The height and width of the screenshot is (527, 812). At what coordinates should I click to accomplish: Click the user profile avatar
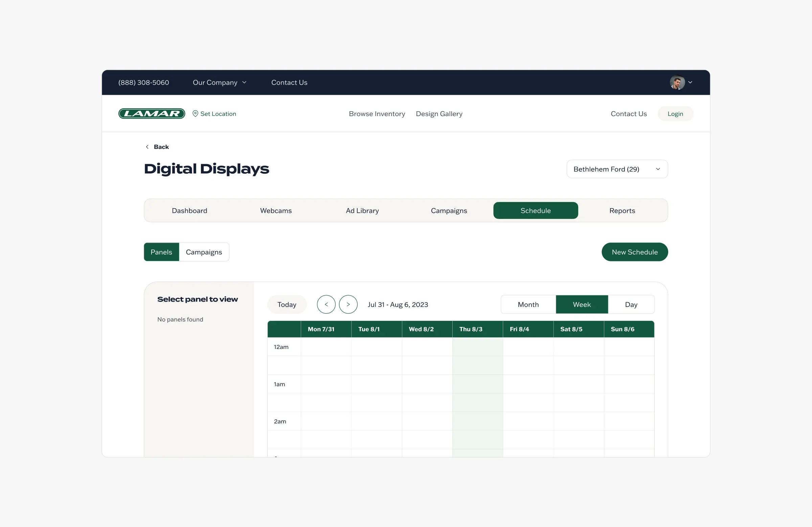pyautogui.click(x=677, y=83)
